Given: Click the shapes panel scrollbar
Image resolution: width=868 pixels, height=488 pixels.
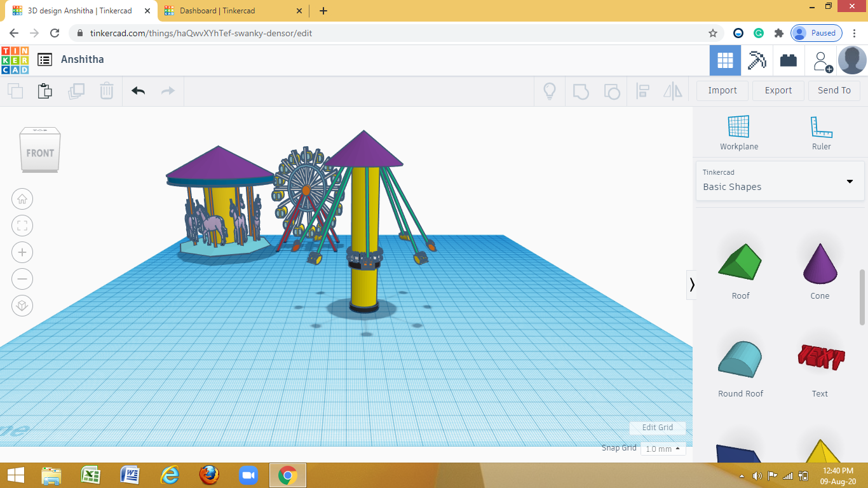Looking at the screenshot, I should pyautogui.click(x=862, y=297).
